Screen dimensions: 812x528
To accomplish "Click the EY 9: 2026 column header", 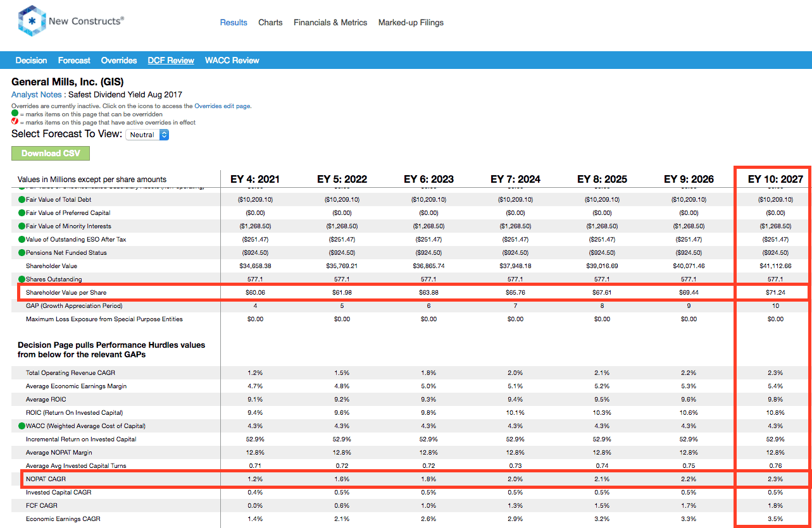I will 689,179.
